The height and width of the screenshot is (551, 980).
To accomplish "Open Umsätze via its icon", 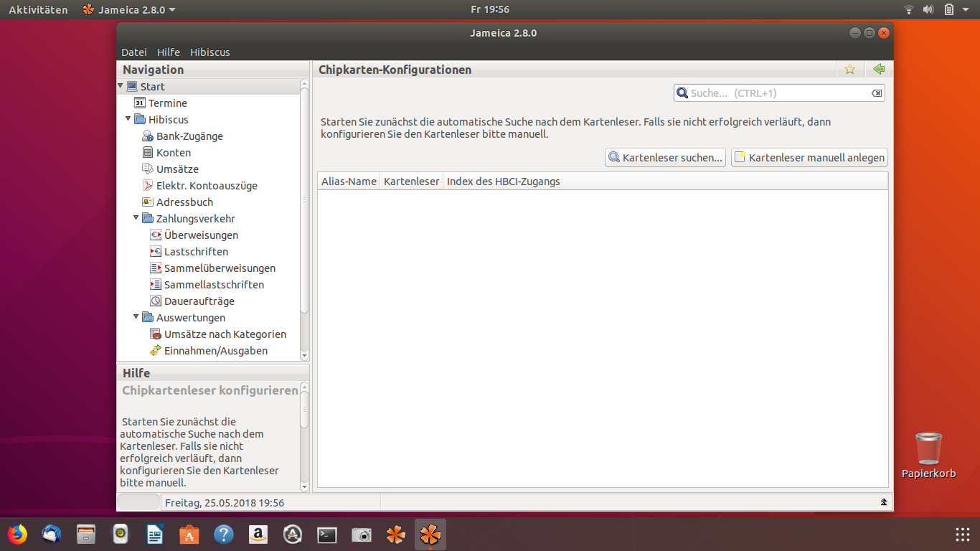I will coord(148,169).
